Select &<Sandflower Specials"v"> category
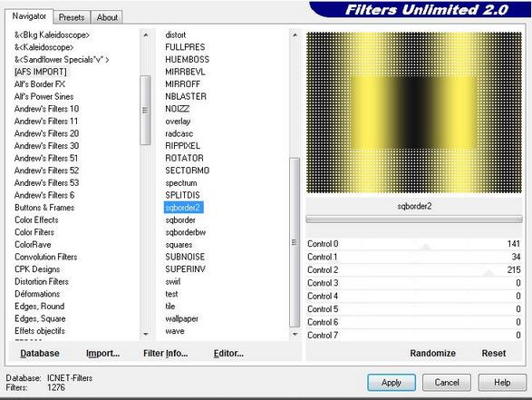 pos(62,60)
